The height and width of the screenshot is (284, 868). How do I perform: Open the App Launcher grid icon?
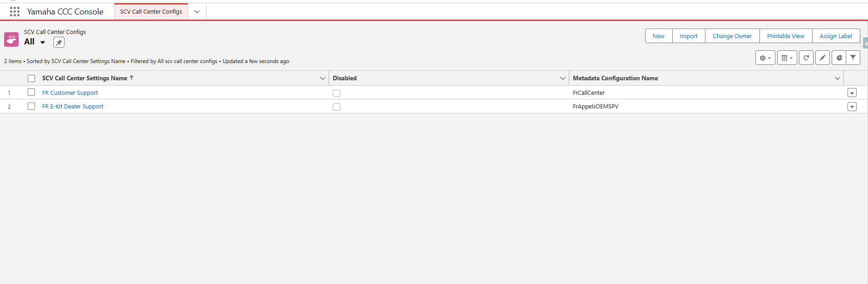pyautogui.click(x=15, y=12)
